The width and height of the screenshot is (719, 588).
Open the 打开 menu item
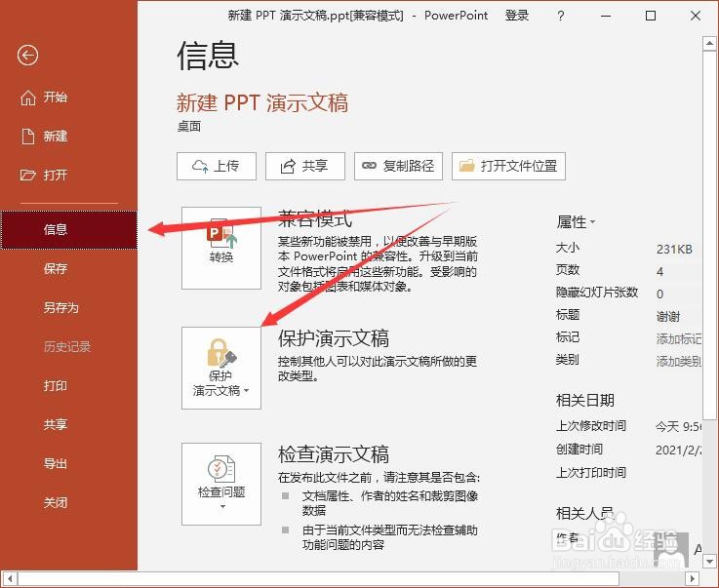(44, 176)
